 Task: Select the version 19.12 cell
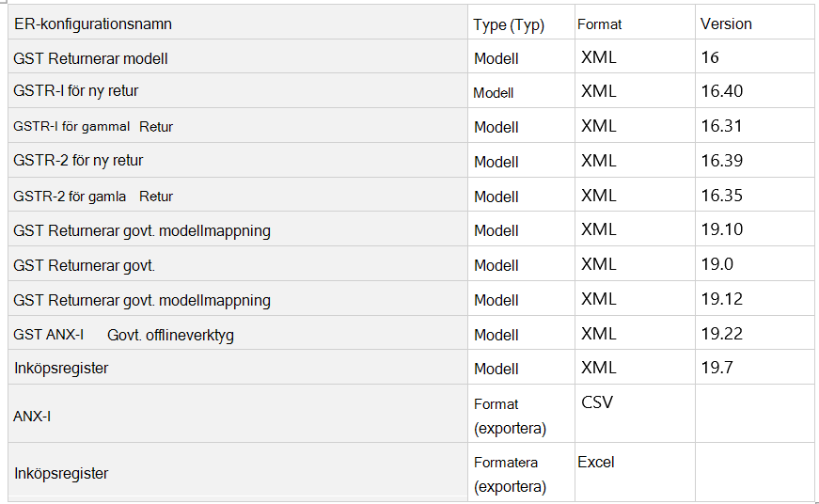tap(755, 299)
